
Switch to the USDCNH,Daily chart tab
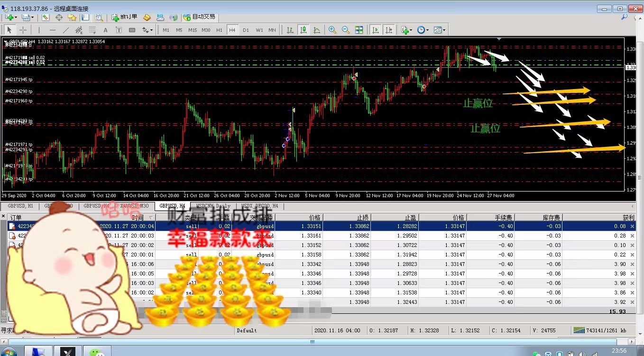pyautogui.click(x=213, y=206)
